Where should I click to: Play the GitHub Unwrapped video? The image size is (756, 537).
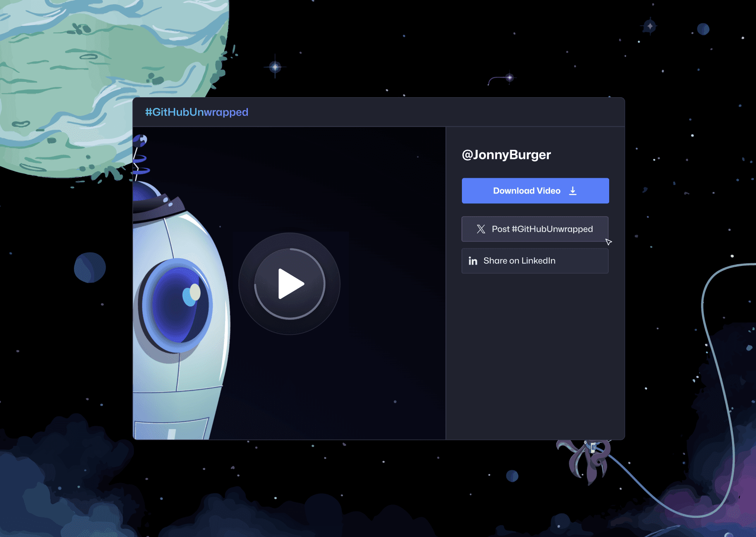[x=289, y=283]
